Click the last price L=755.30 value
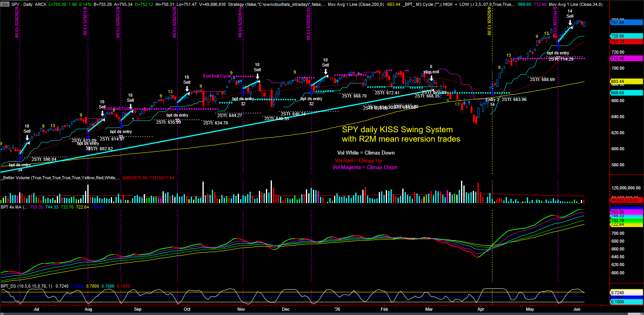 coord(57,4)
